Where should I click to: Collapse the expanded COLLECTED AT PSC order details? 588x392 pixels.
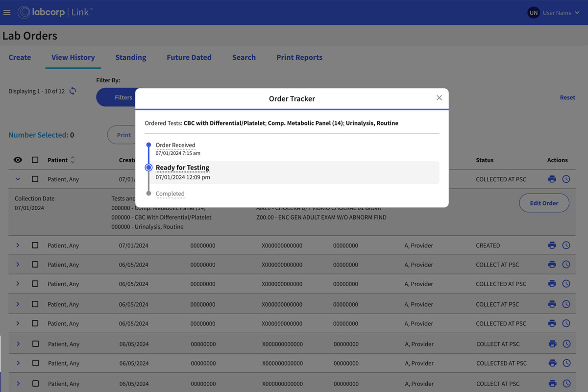click(x=18, y=179)
